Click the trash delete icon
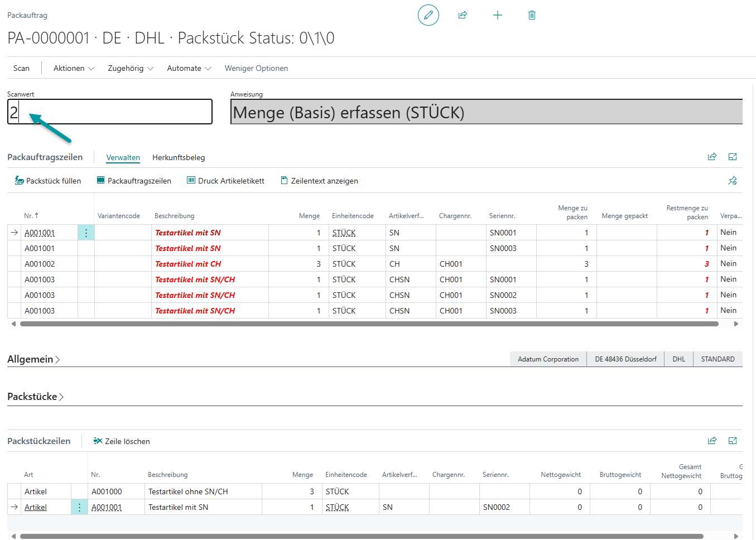The width and height of the screenshot is (756, 540). [532, 15]
